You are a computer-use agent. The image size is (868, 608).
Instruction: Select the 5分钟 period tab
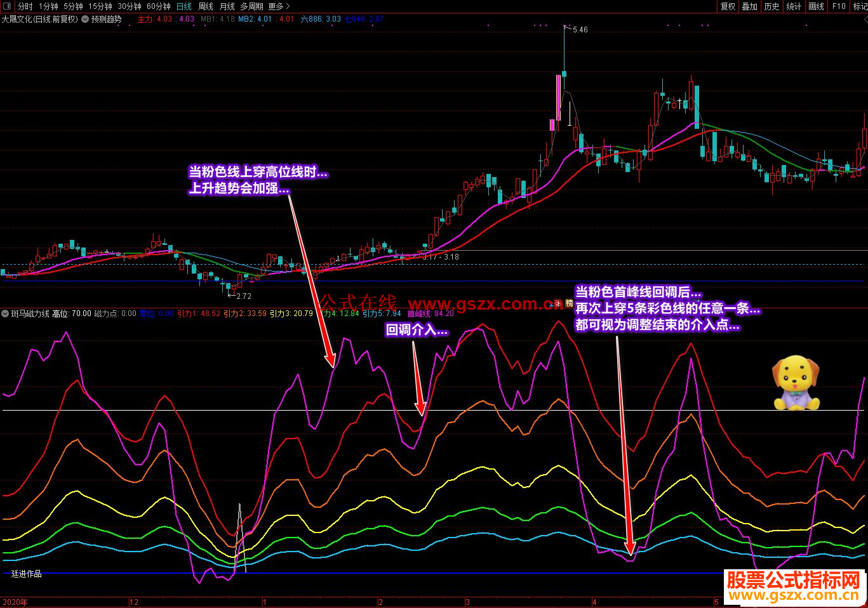point(73,6)
